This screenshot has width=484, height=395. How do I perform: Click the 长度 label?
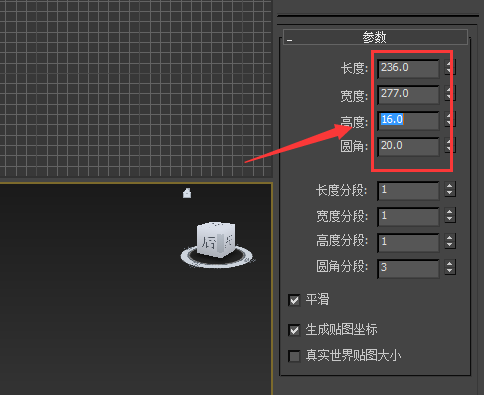tap(354, 68)
